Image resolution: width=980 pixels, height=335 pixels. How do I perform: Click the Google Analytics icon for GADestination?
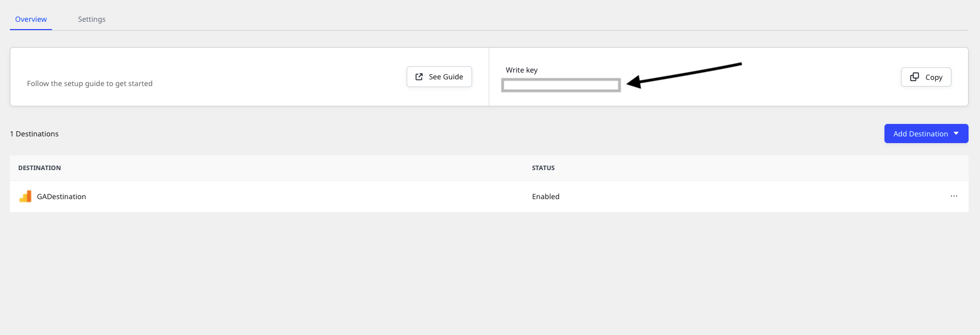tap(25, 197)
